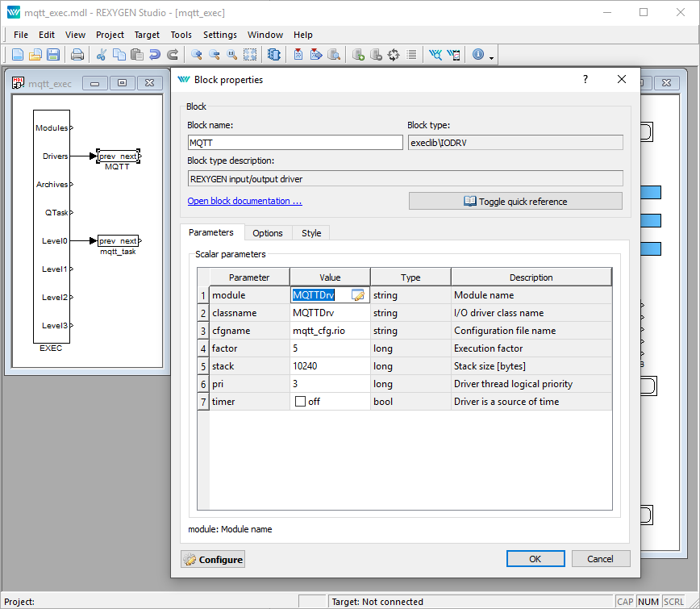Click the edit icon in module value cell
Image resolution: width=700 pixels, height=609 pixels.
pyautogui.click(x=358, y=294)
